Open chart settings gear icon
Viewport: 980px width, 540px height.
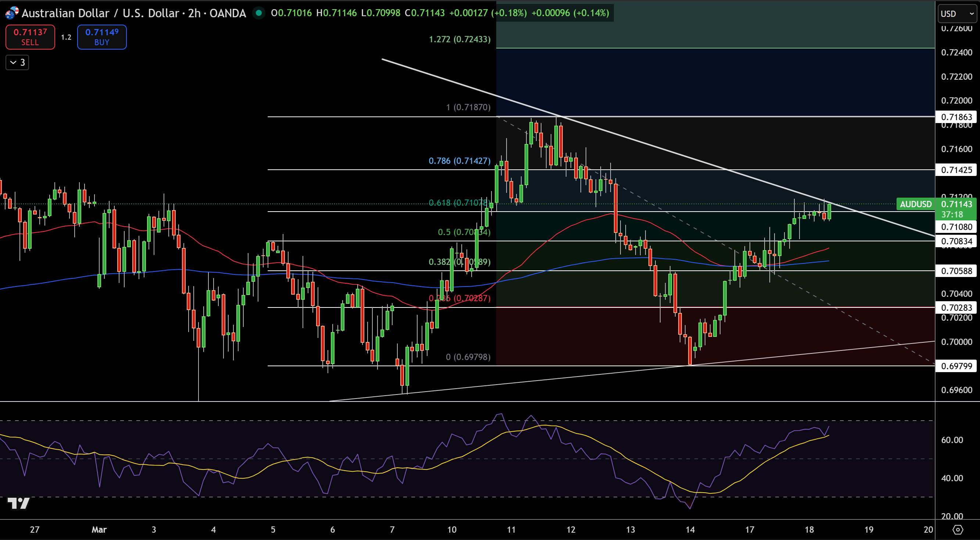tap(958, 529)
